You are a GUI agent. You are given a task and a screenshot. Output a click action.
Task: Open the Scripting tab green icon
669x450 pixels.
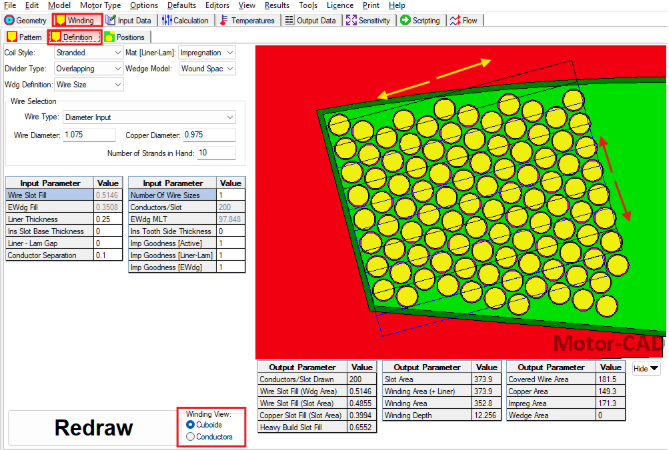pos(406,20)
